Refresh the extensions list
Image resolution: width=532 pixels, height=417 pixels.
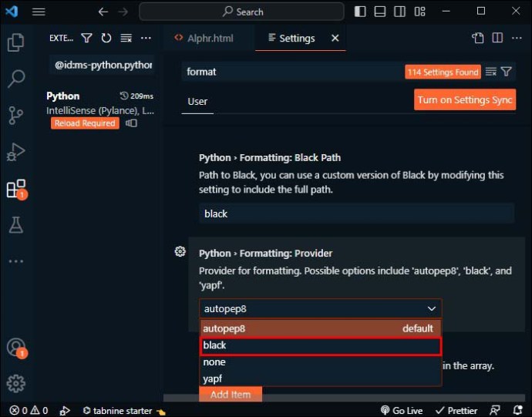(106, 38)
